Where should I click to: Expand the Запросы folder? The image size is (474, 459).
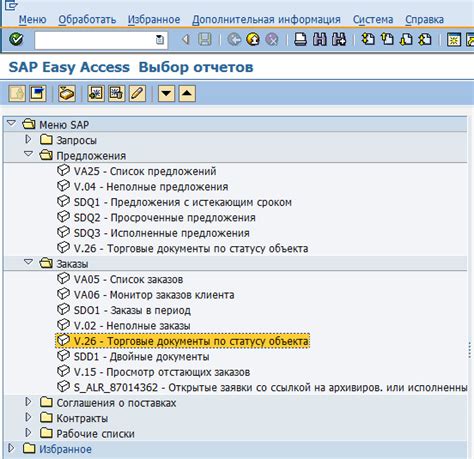click(28, 139)
